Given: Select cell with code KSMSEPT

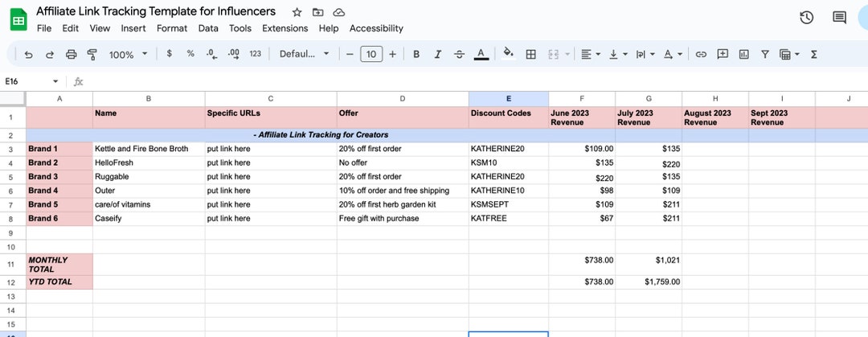Looking at the screenshot, I should [x=509, y=204].
